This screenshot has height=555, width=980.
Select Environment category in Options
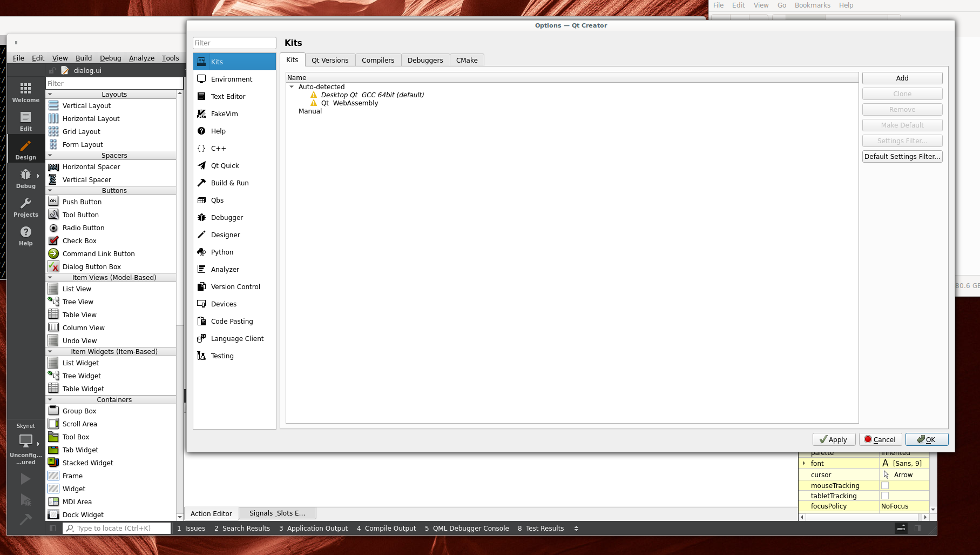point(234,79)
